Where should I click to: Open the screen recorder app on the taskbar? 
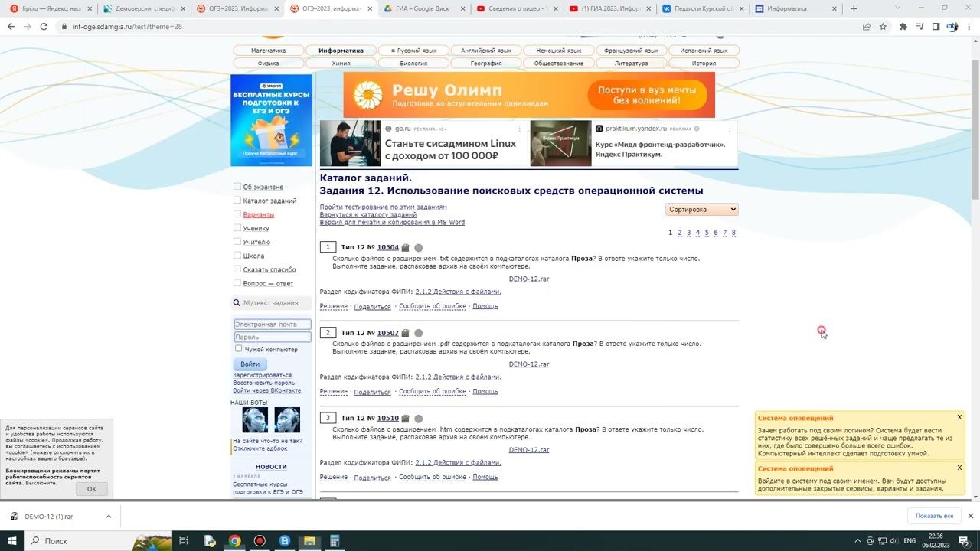(260, 540)
